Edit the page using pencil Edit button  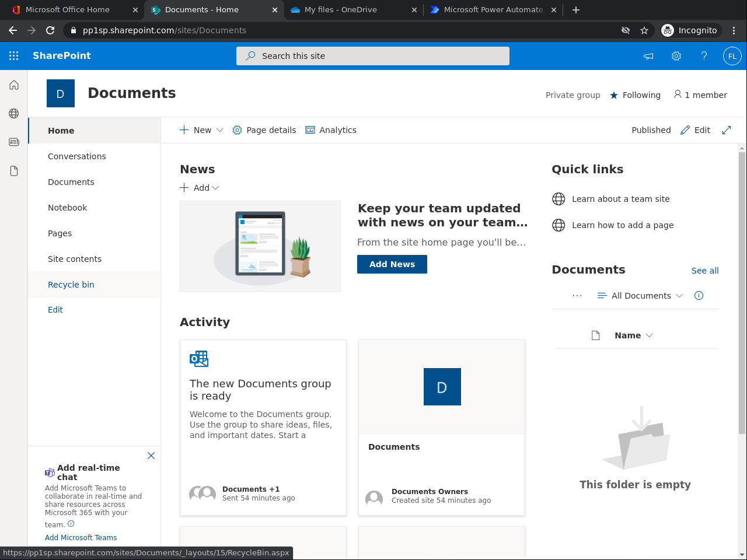tap(695, 130)
